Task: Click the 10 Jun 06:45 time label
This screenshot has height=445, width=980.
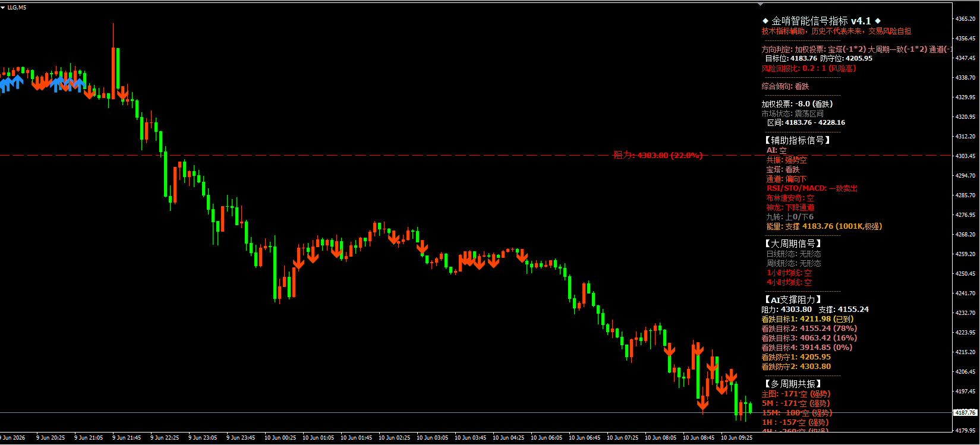Action: point(584,438)
